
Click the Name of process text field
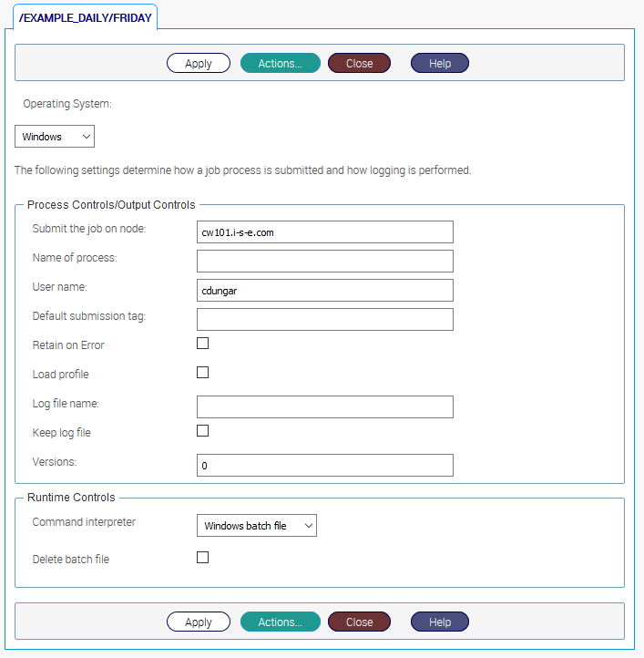point(324,262)
